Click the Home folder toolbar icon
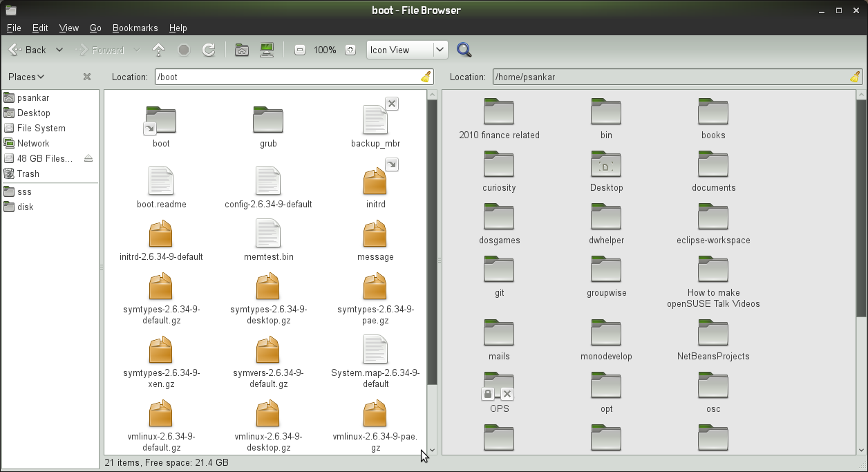The image size is (868, 472). click(x=241, y=50)
